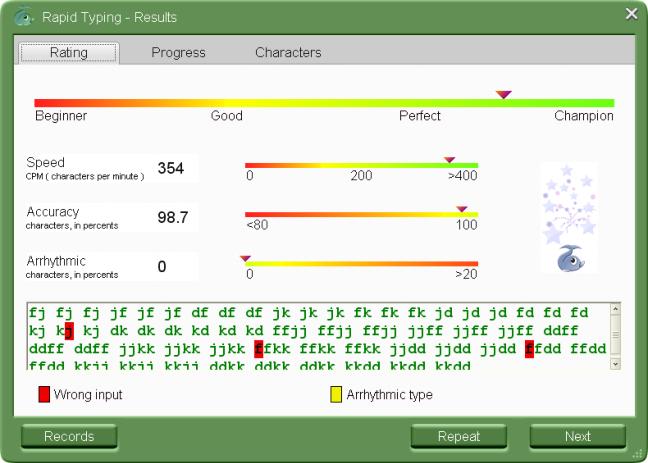Click the Accuracy value 98.7
648x463 pixels.
click(x=173, y=217)
